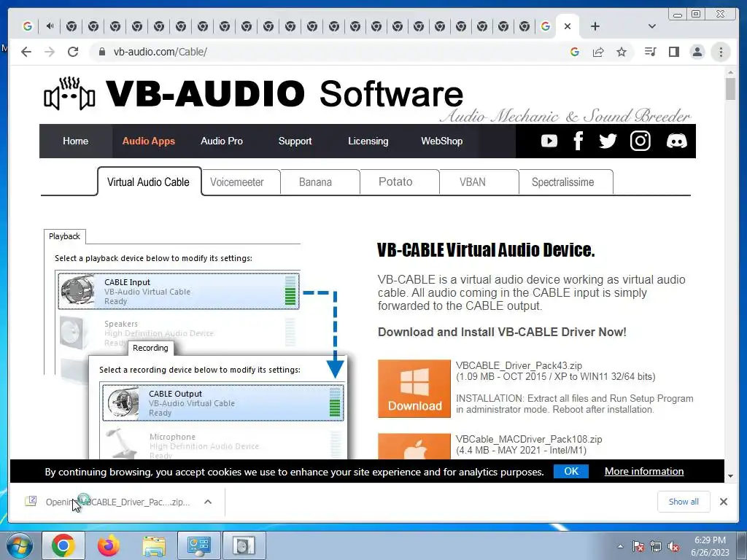The image size is (747, 560).
Task: Click the Windows Download button
Action: [414, 389]
